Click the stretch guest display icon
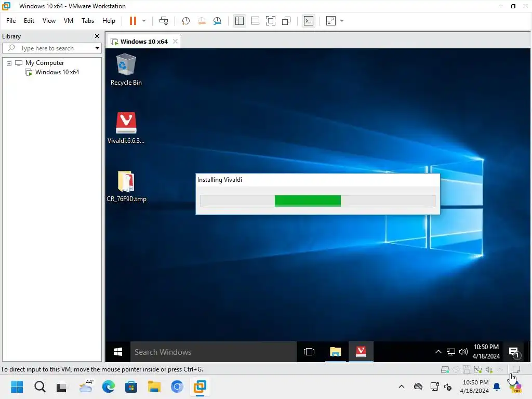Viewport: 532px width, 399px height. [331, 21]
